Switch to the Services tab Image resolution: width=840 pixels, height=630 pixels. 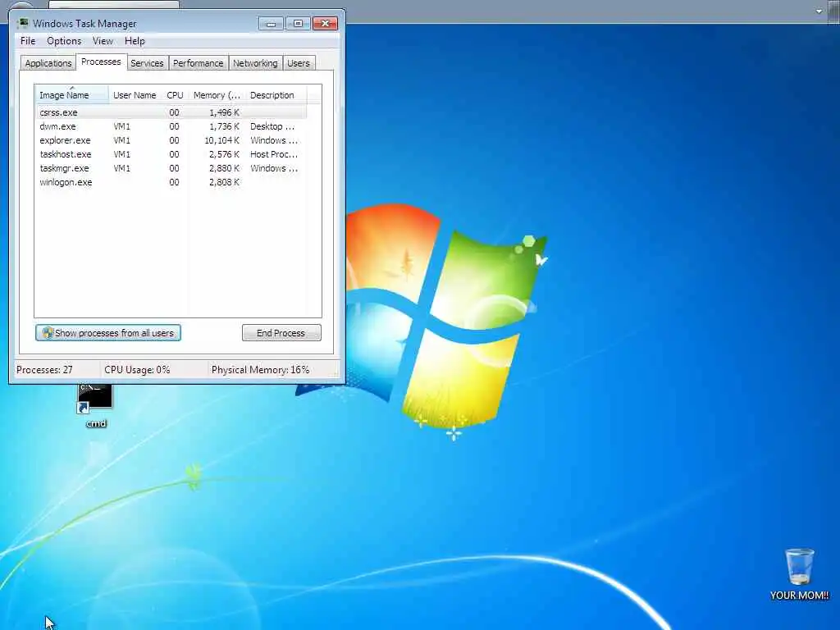pyautogui.click(x=147, y=63)
